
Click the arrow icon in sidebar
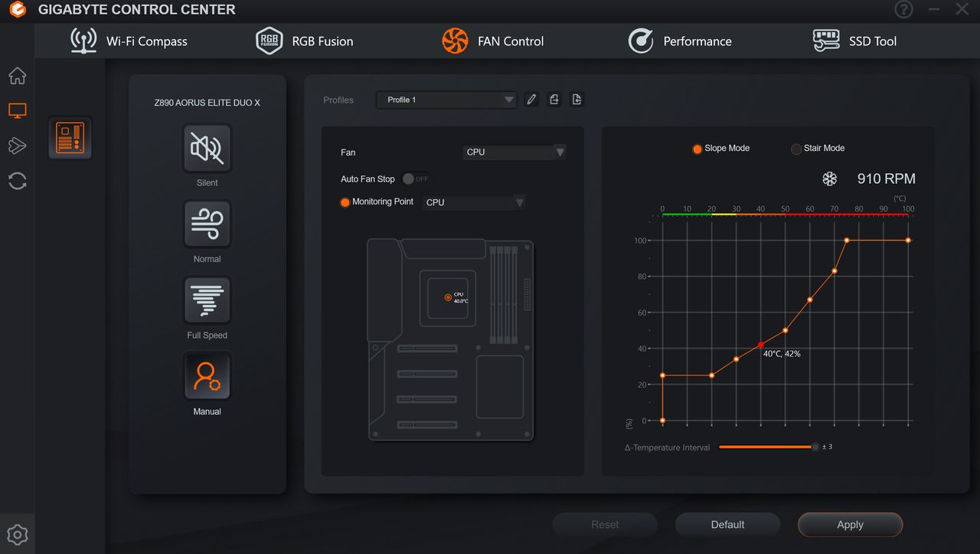[17, 146]
